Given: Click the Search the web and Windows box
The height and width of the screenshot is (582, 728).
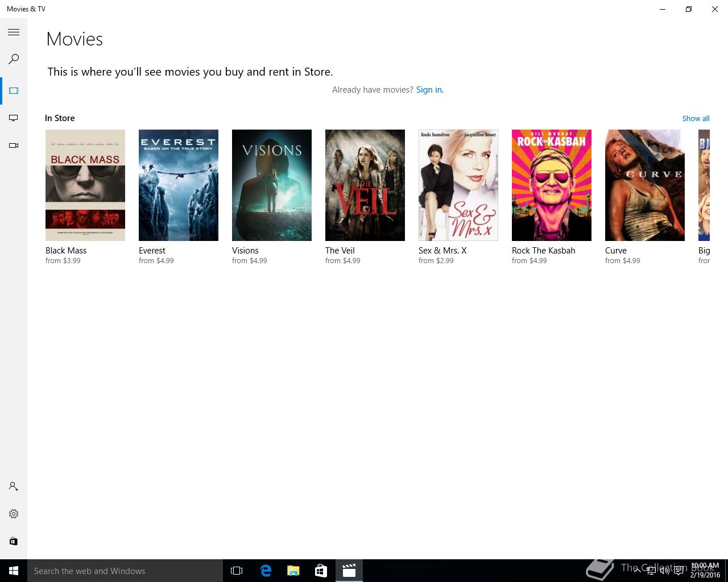Looking at the screenshot, I should point(125,571).
